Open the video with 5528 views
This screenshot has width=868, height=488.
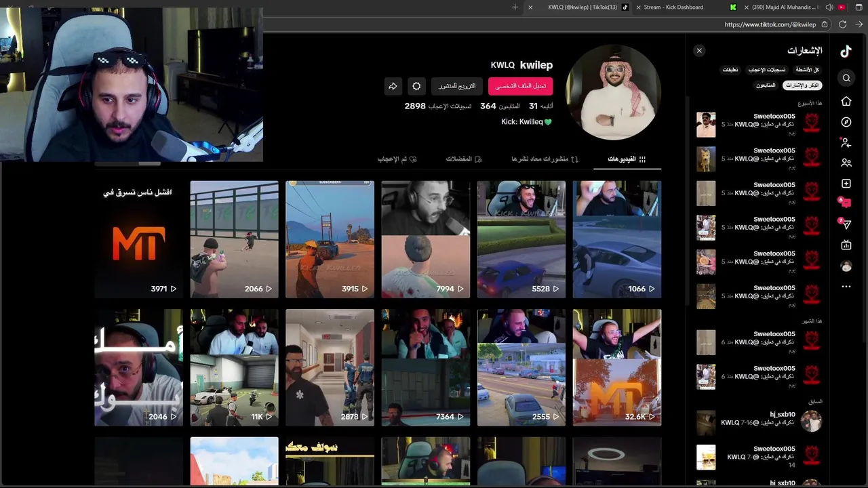point(521,239)
